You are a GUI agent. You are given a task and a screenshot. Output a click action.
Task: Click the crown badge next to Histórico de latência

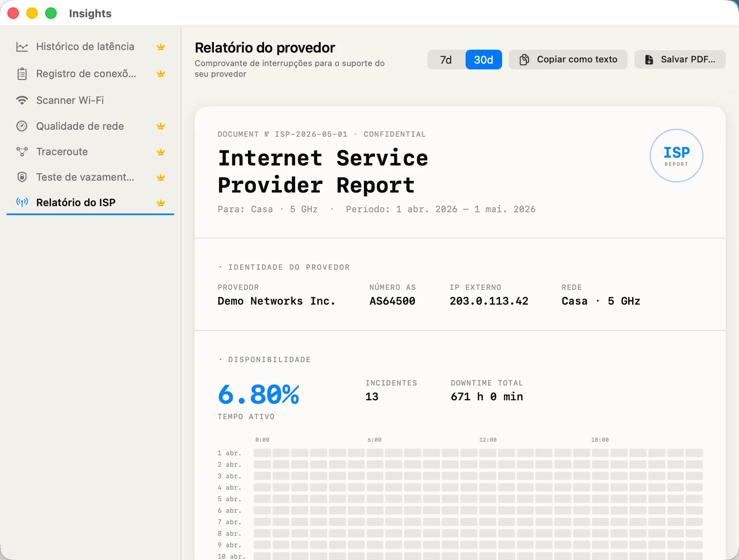[161, 47]
